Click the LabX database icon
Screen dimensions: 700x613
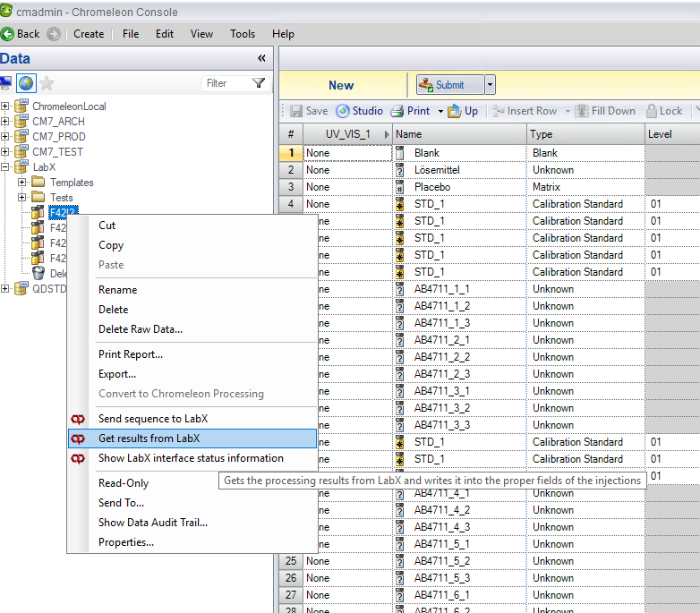click(21, 166)
